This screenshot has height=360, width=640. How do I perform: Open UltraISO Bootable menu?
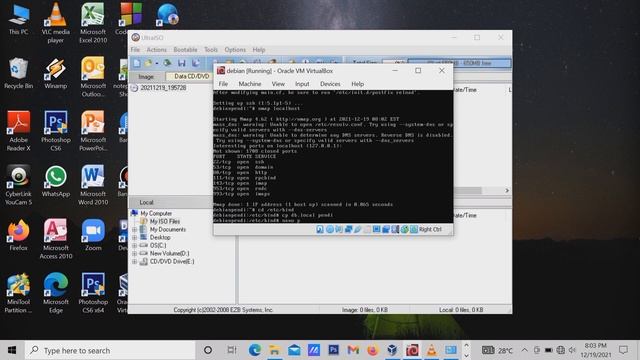(x=185, y=50)
